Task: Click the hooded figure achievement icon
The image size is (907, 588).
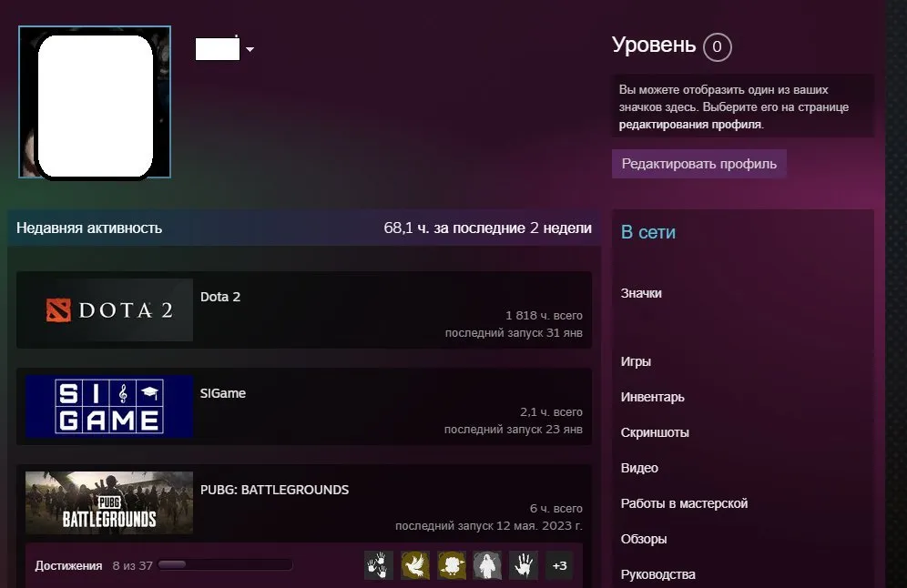Action: [x=487, y=565]
